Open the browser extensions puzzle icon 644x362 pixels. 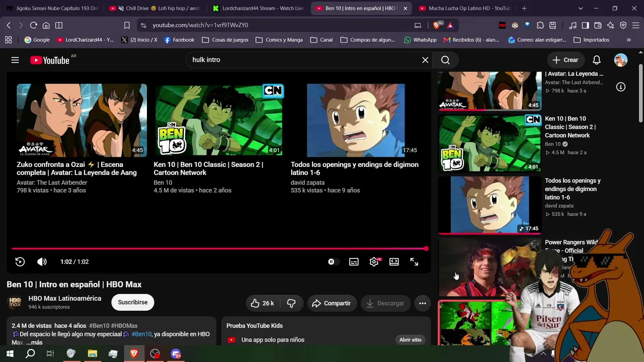[540, 25]
